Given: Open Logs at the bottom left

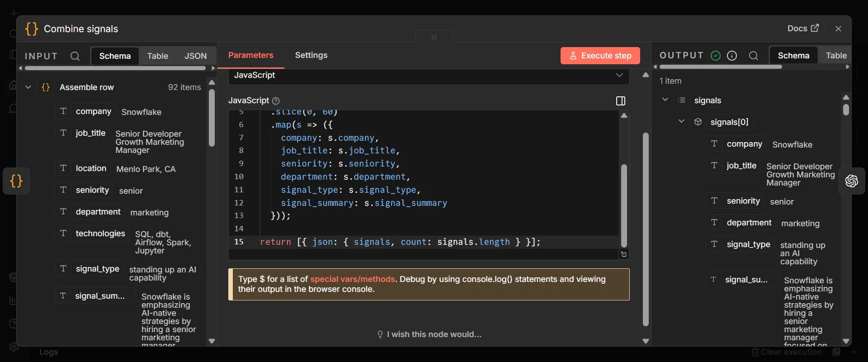Looking at the screenshot, I should click(x=48, y=352).
